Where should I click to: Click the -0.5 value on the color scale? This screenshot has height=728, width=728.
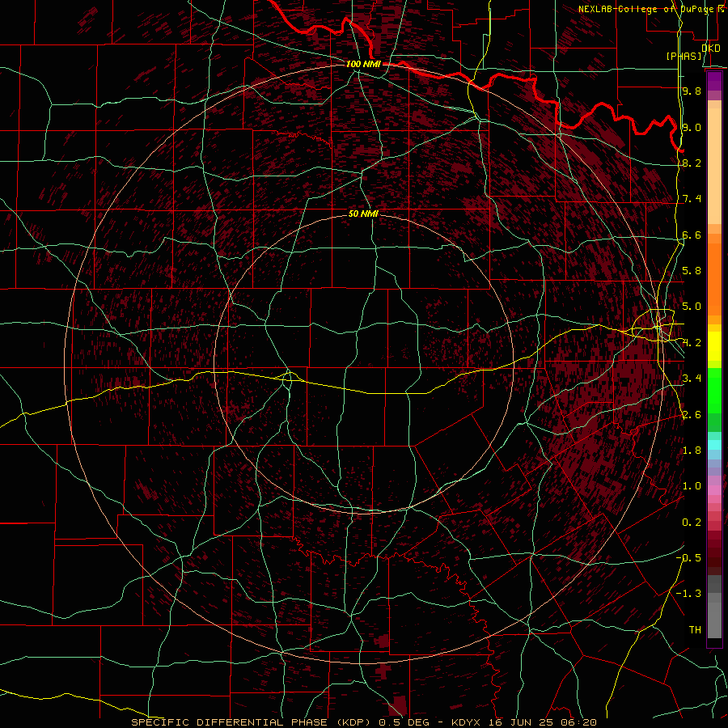coord(688,558)
